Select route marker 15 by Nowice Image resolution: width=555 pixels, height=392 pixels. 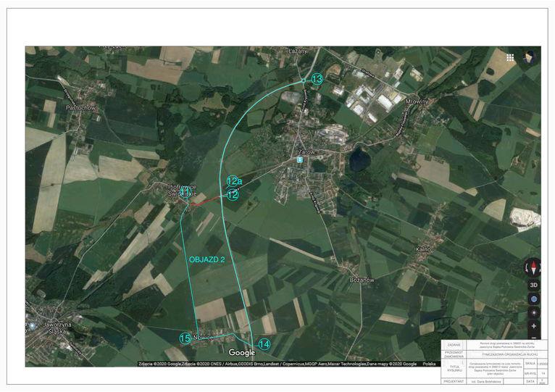pyautogui.click(x=185, y=338)
